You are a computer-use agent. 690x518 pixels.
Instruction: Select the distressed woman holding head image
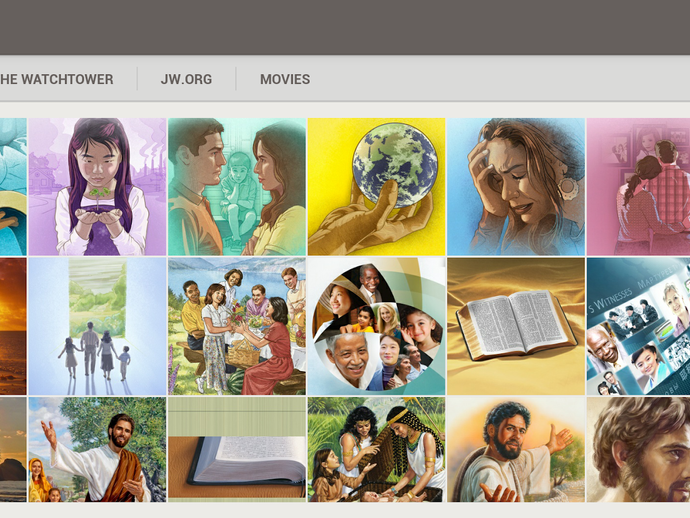(x=516, y=187)
